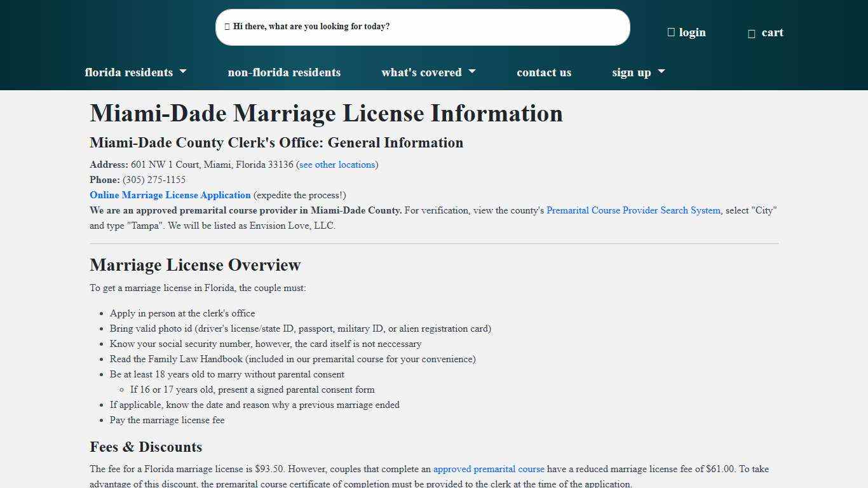This screenshot has width=868, height=488.
Task: Select the florida residents navigation label
Action: 128,72
